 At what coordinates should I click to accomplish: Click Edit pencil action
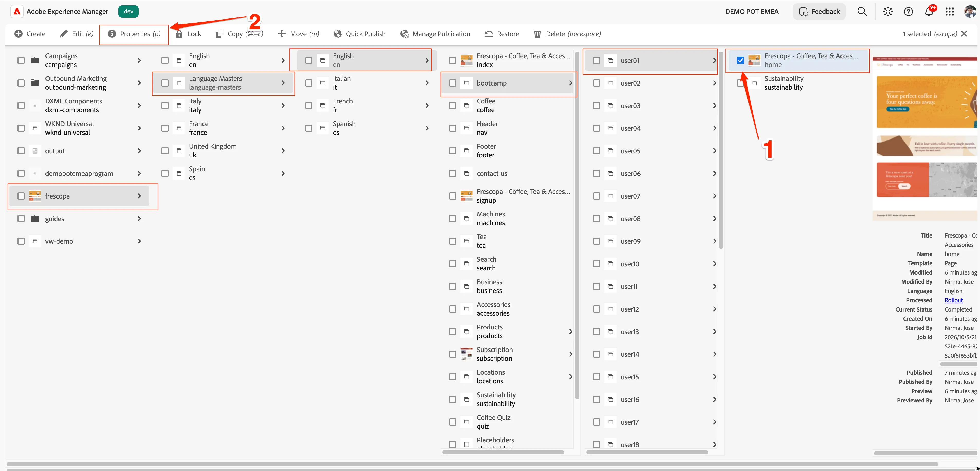pos(77,34)
